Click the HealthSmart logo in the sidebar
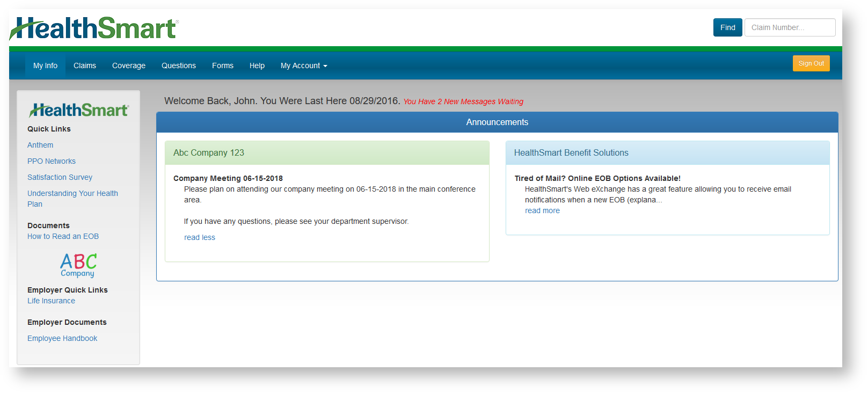 [x=79, y=110]
